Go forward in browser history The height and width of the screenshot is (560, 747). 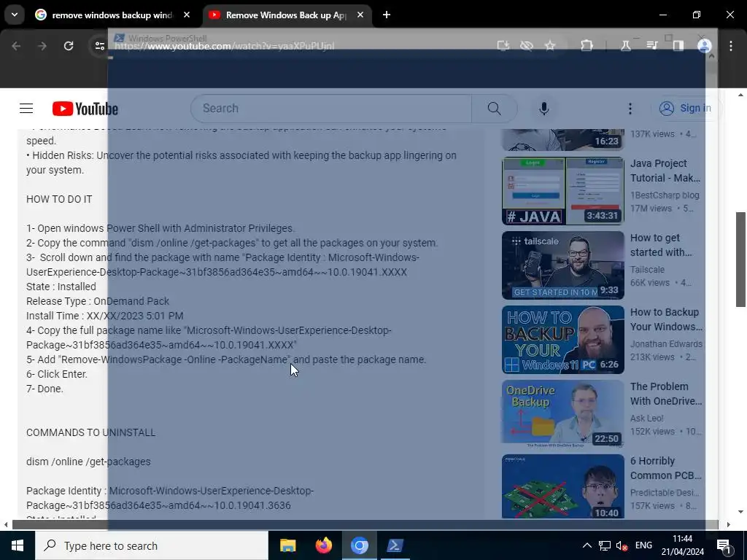tap(42, 46)
